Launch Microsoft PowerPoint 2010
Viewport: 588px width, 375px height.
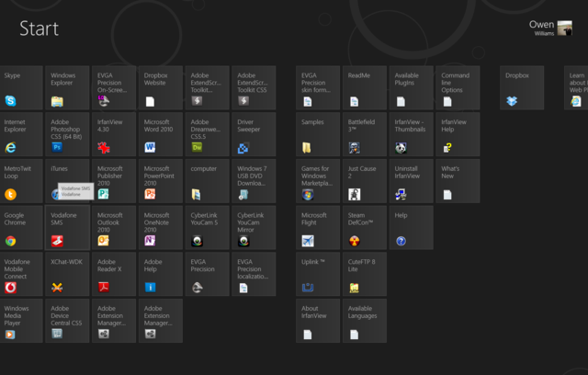coord(161,181)
